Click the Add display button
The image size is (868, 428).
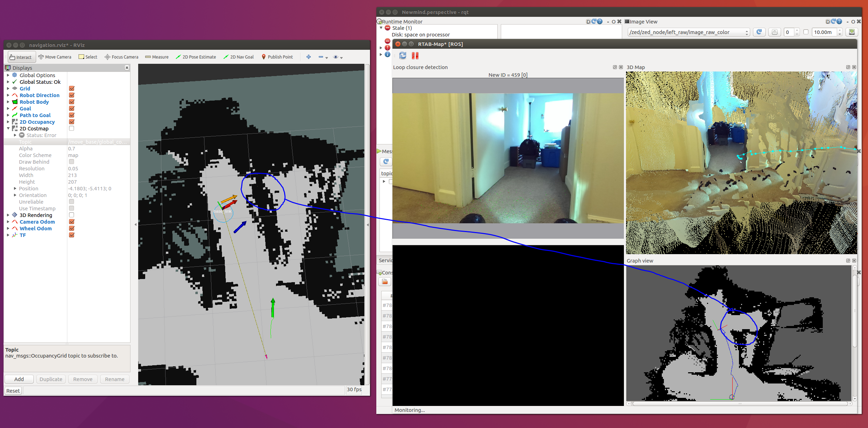19,379
